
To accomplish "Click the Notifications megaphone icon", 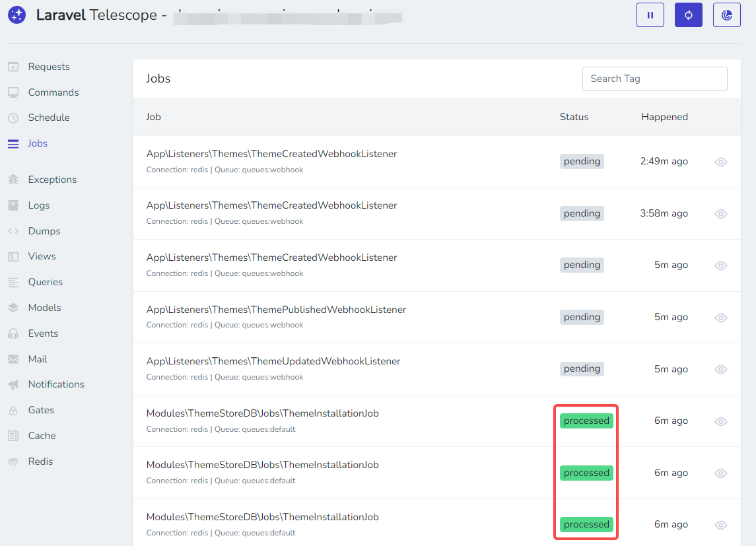I will pos(13,385).
